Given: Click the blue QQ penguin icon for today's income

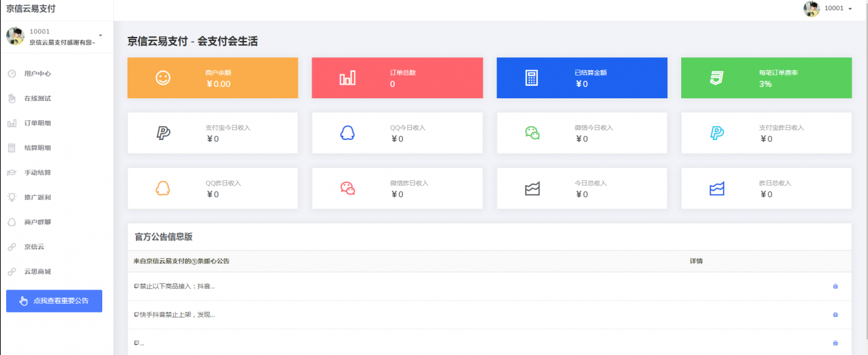Looking at the screenshot, I should (x=347, y=133).
